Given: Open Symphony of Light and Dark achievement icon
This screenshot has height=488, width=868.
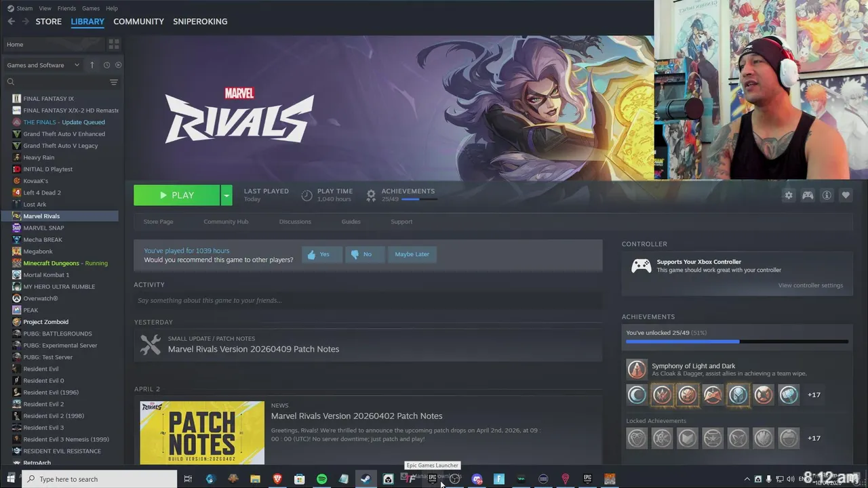Looking at the screenshot, I should pos(637,369).
